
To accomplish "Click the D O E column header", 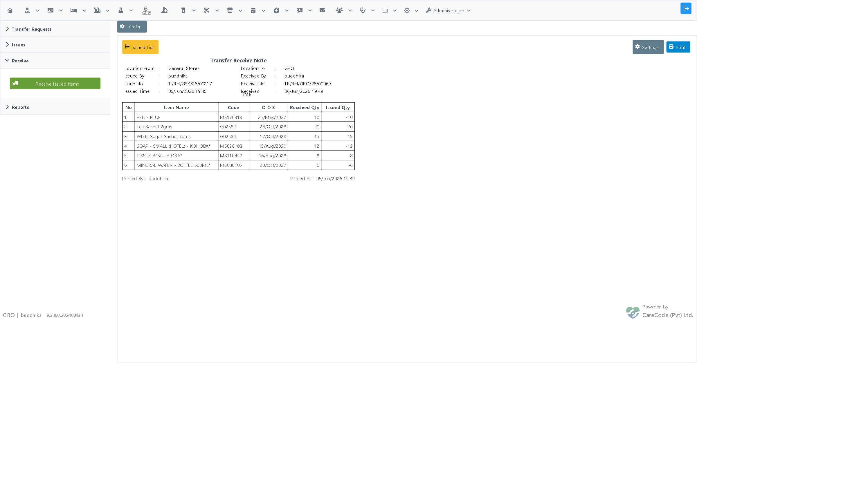I will [x=268, y=107].
